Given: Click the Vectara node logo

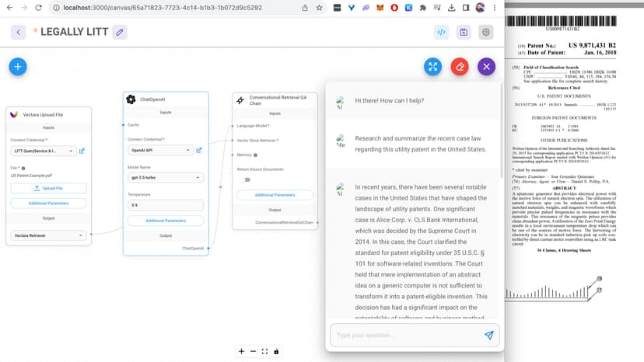Looking at the screenshot, I should point(14,114).
